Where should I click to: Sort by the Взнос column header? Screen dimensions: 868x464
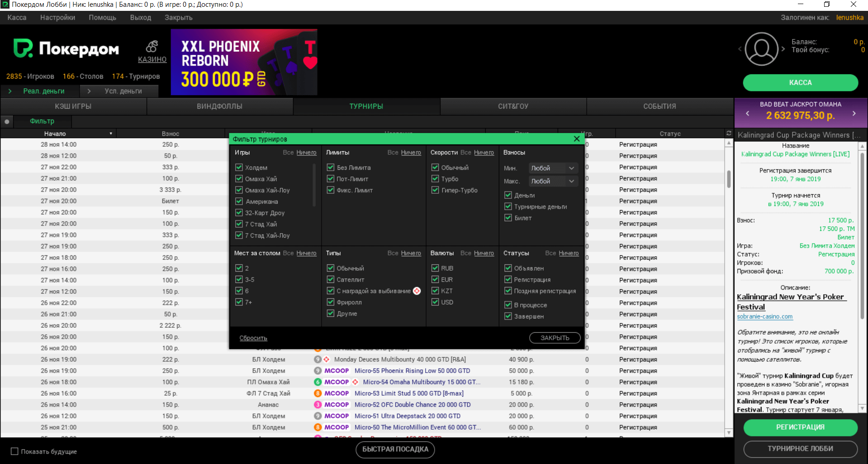[x=171, y=134]
